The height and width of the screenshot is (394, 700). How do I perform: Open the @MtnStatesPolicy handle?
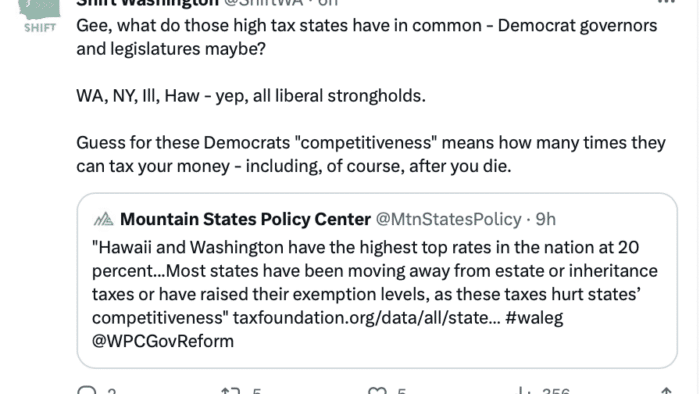click(x=448, y=219)
